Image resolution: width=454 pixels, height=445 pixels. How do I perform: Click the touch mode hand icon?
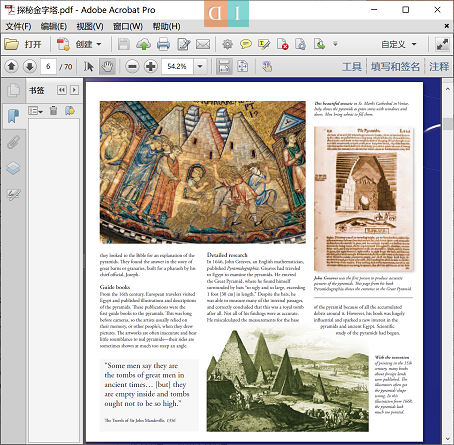click(267, 66)
